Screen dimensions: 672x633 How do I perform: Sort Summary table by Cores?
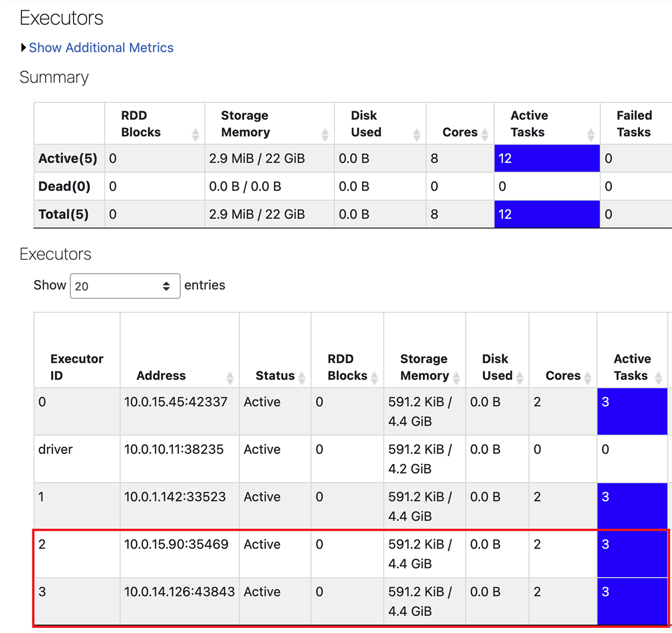point(484,134)
